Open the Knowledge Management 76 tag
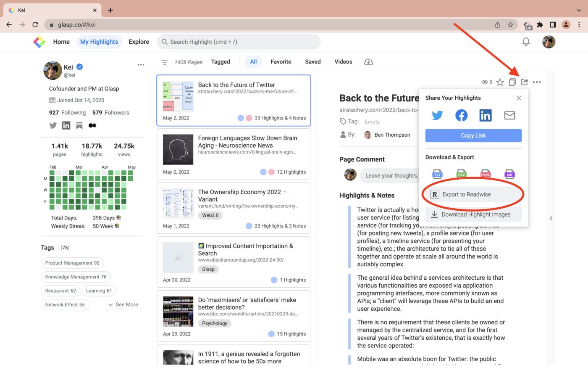Screen dimensions: 588x368 (x=76, y=277)
